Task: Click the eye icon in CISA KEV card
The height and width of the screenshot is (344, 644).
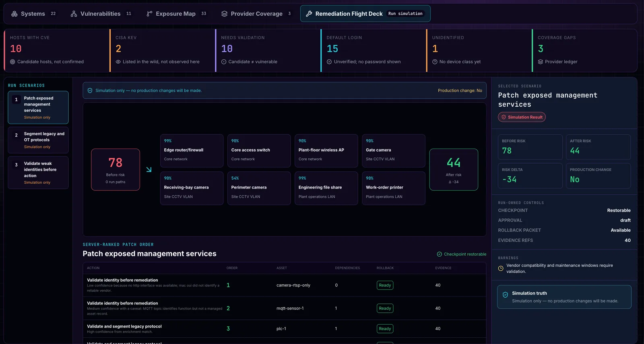Action: pyautogui.click(x=118, y=62)
